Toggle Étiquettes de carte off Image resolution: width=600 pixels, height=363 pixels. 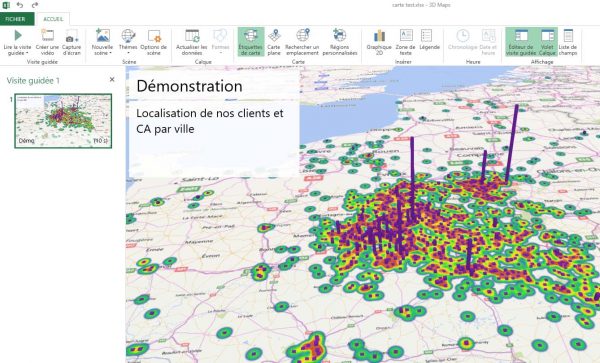(251, 42)
